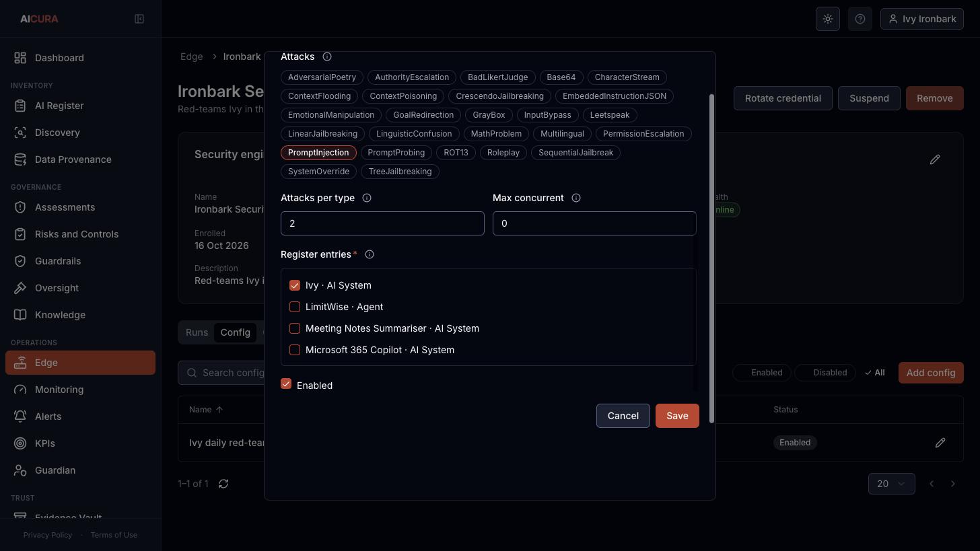The width and height of the screenshot is (980, 551).
Task: Click the Rotate credential button
Action: point(783,98)
